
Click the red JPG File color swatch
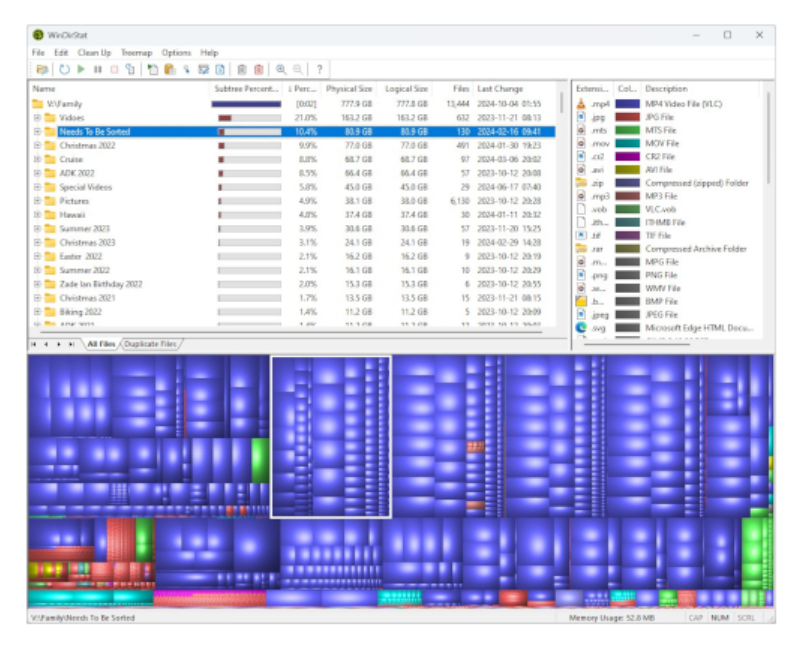[627, 117]
